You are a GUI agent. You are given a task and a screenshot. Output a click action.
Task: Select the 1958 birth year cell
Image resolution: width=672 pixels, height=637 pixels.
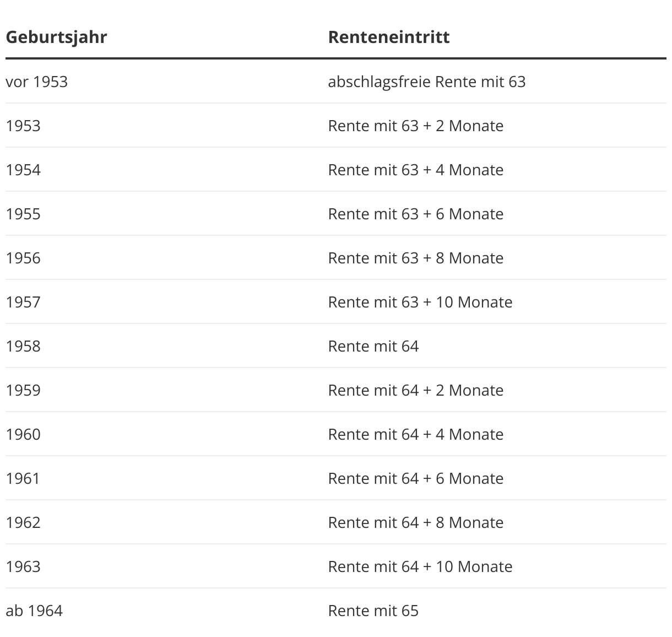pos(23,346)
